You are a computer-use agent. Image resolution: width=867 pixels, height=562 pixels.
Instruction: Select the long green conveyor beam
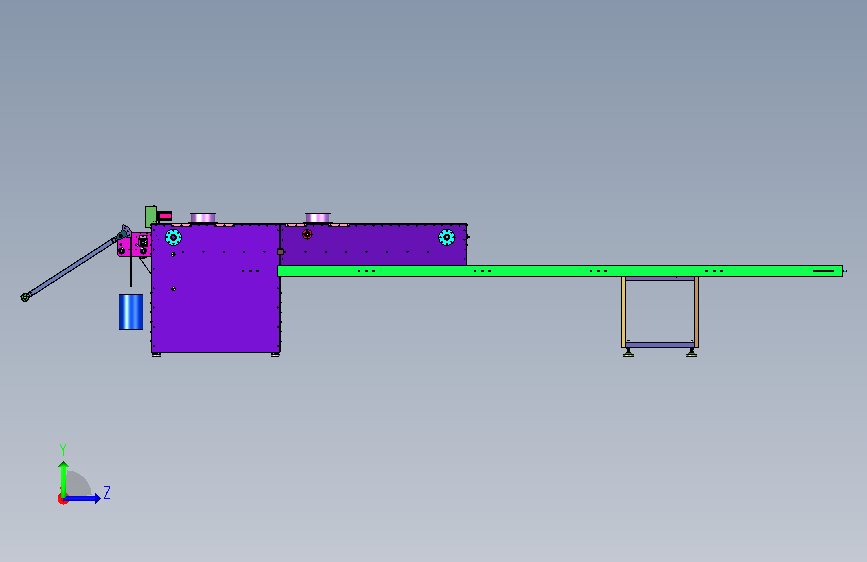tap(560, 271)
